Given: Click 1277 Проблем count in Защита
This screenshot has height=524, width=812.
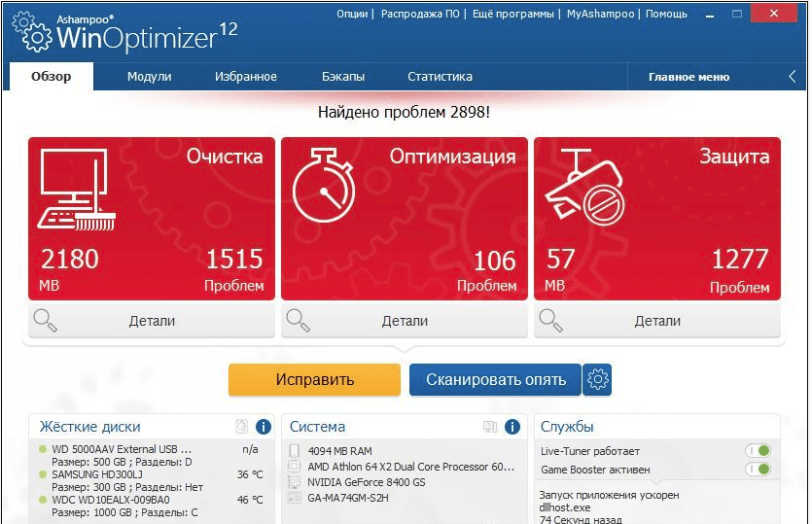Looking at the screenshot, I should (739, 271).
